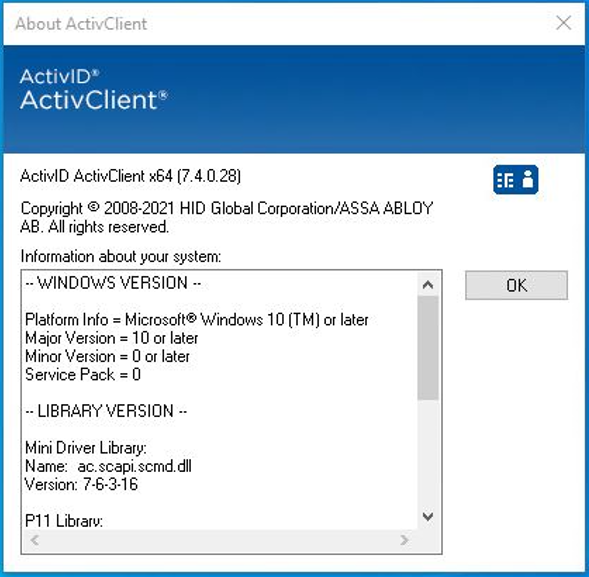Click the horizontal scrollbar right arrow

(x=405, y=540)
